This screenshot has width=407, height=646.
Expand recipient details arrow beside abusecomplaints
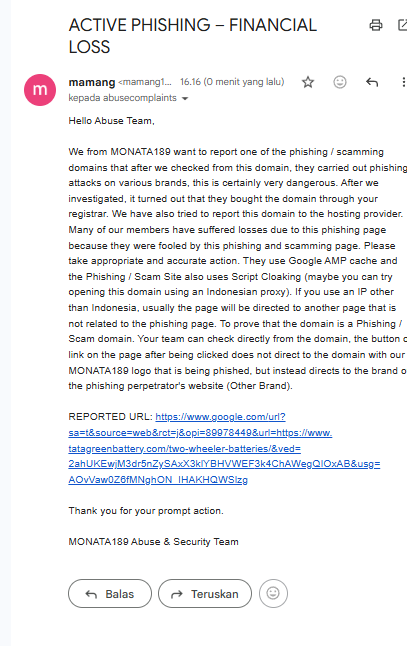coord(185,98)
